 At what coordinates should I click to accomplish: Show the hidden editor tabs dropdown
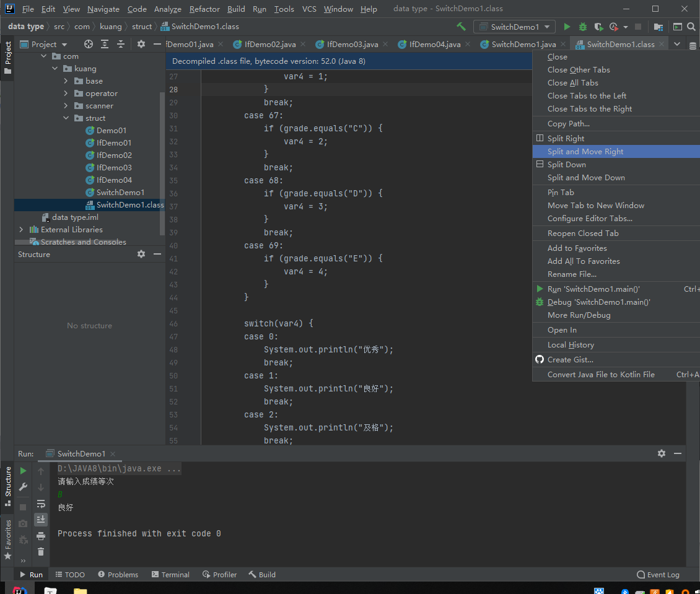point(677,44)
